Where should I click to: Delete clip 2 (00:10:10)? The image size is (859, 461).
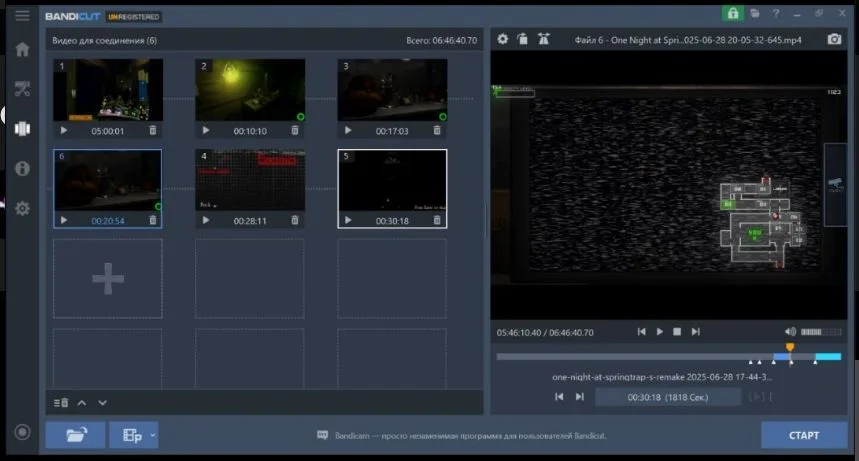click(x=295, y=130)
